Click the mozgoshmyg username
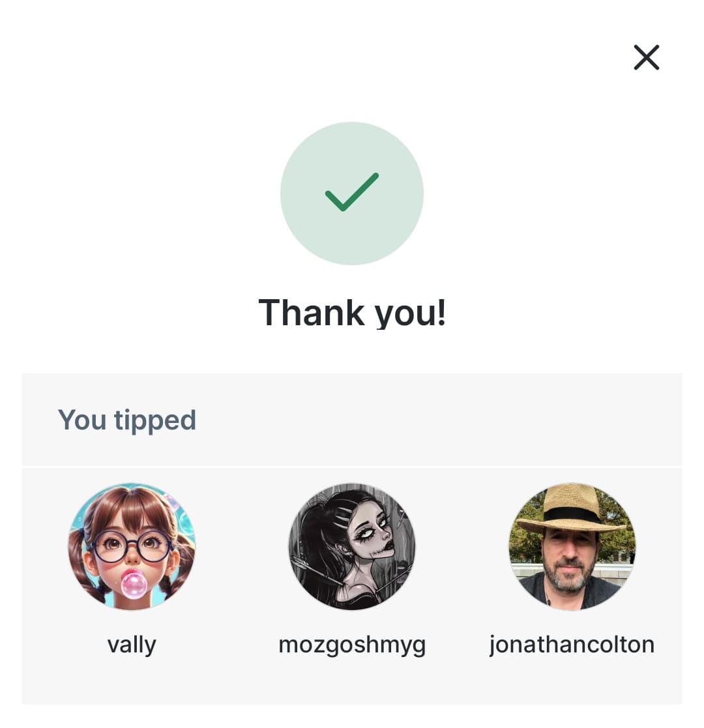The height and width of the screenshot is (728, 704). click(x=352, y=645)
